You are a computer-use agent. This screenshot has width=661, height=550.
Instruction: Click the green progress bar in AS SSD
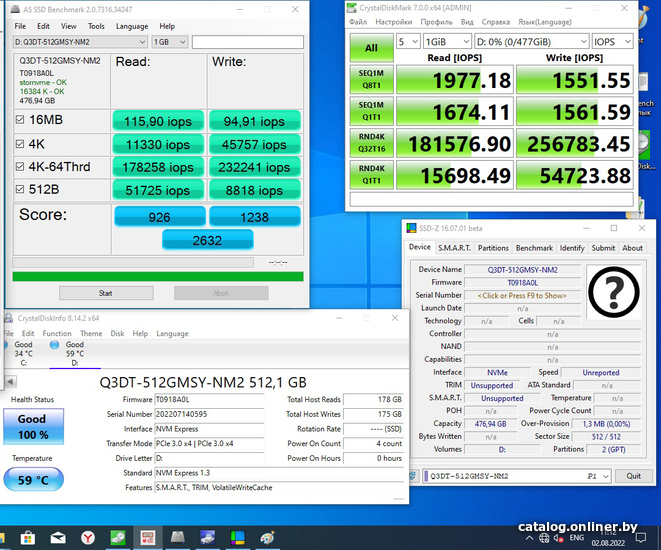point(155,276)
